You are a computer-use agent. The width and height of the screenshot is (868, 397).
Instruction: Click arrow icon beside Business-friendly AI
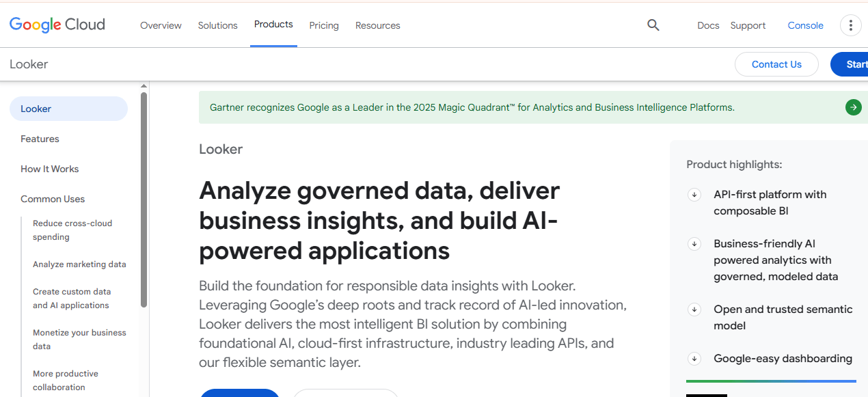pyautogui.click(x=694, y=244)
